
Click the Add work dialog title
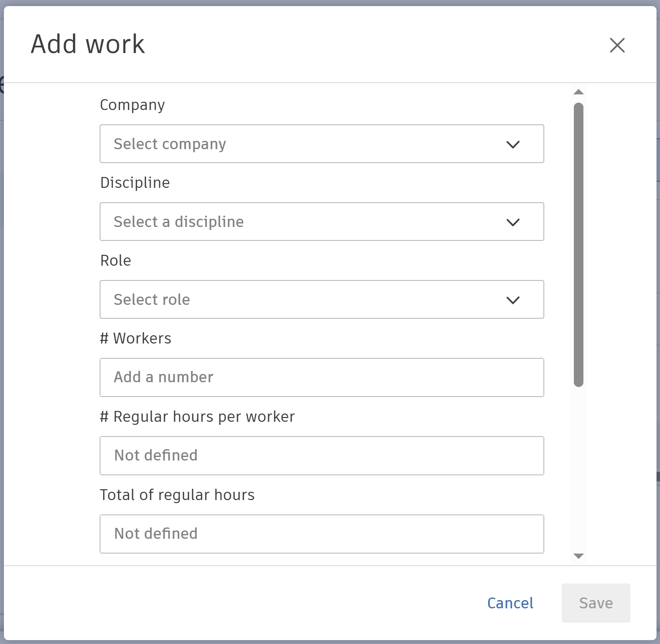coord(87,43)
